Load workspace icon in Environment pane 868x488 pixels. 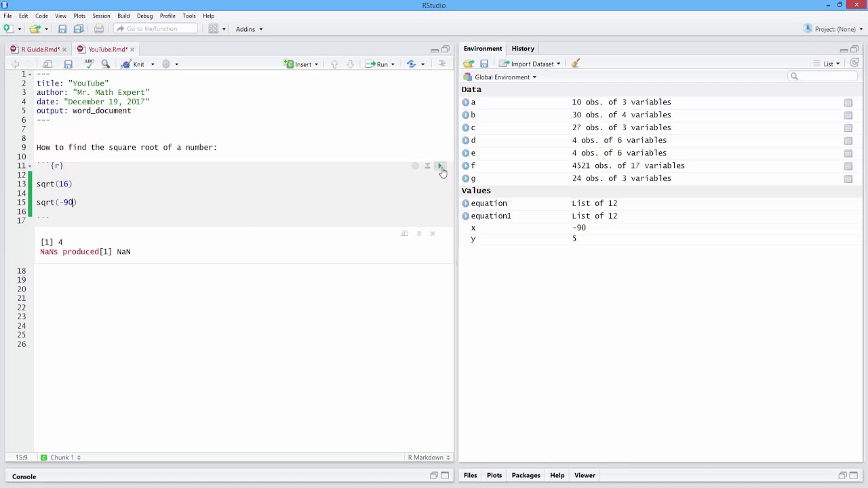469,64
